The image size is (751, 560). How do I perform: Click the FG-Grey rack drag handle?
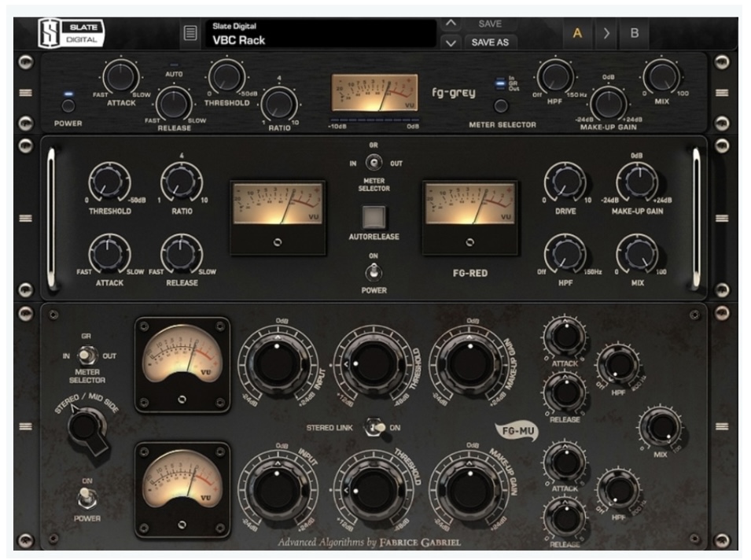27,93
